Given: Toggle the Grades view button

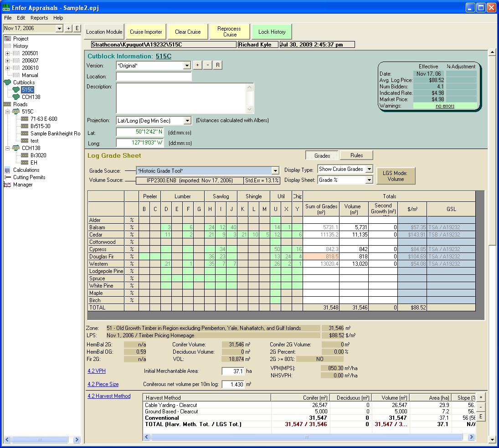Looking at the screenshot, I should [x=322, y=155].
